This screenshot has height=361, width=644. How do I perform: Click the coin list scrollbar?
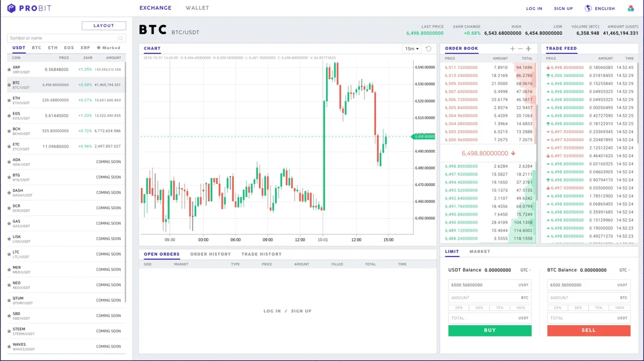click(125, 181)
